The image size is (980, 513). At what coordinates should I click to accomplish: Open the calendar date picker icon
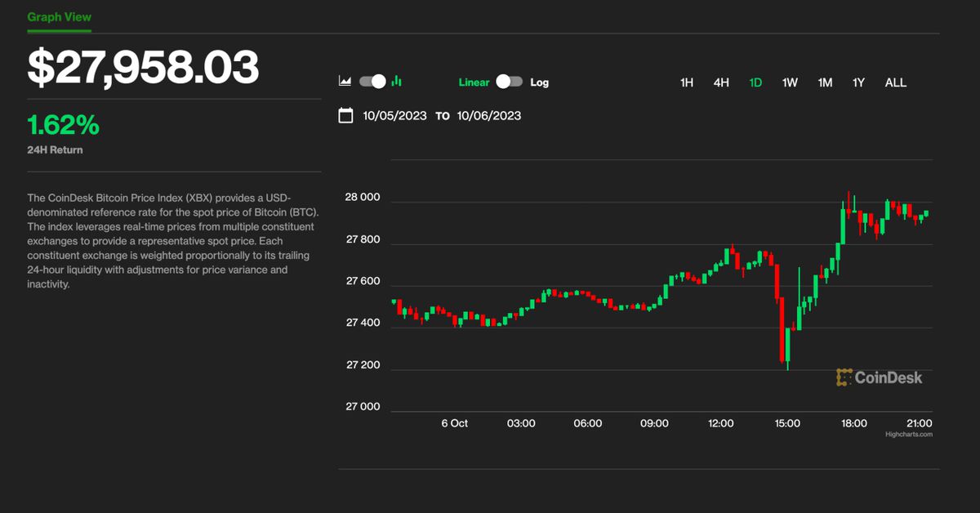(x=345, y=115)
